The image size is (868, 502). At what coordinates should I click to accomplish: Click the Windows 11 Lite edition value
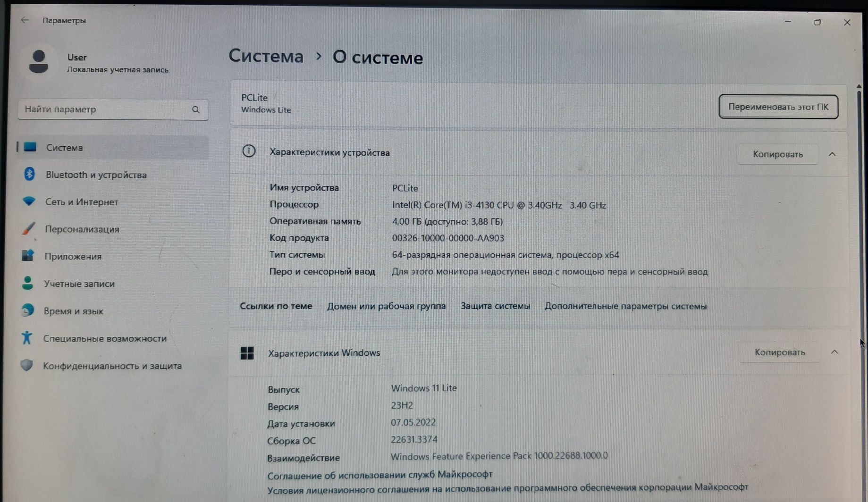click(423, 388)
